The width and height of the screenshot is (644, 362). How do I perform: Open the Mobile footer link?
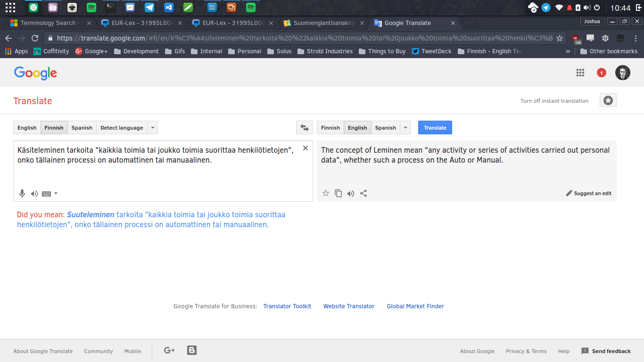click(133, 351)
